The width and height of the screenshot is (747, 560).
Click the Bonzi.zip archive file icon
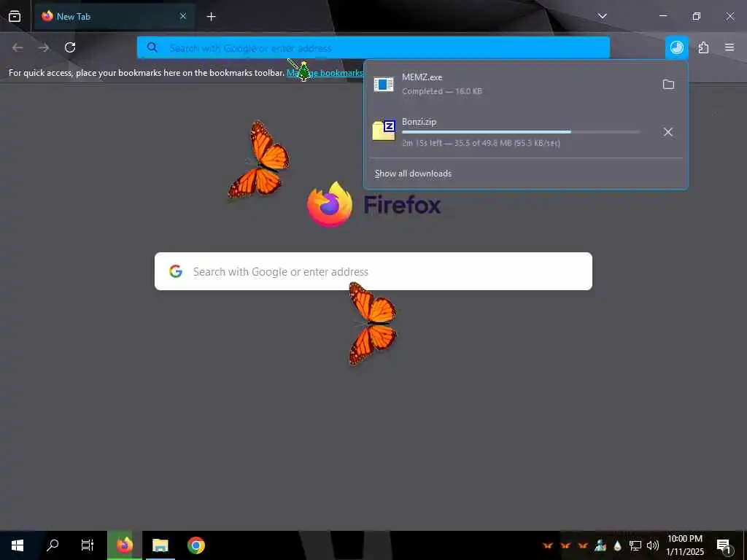coord(384,131)
